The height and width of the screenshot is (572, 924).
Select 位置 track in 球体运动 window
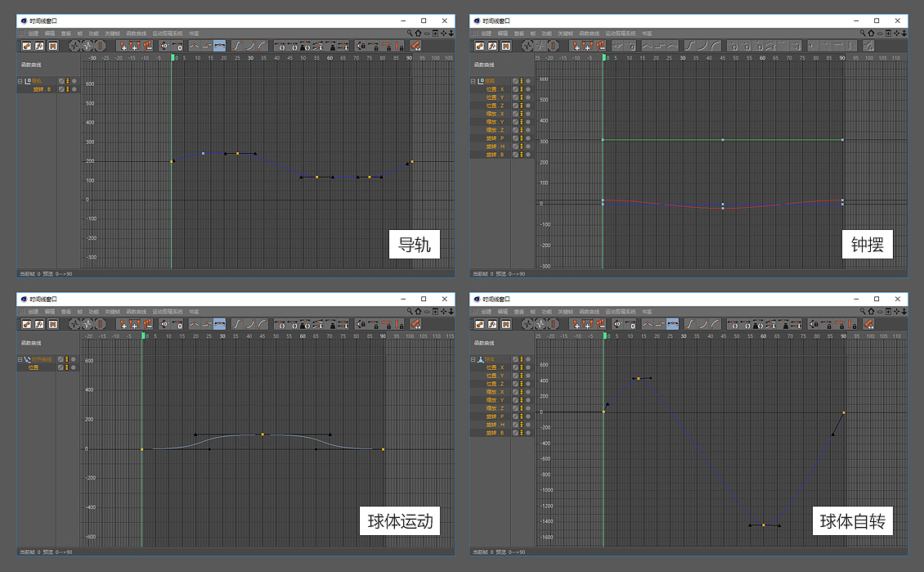coord(34,367)
